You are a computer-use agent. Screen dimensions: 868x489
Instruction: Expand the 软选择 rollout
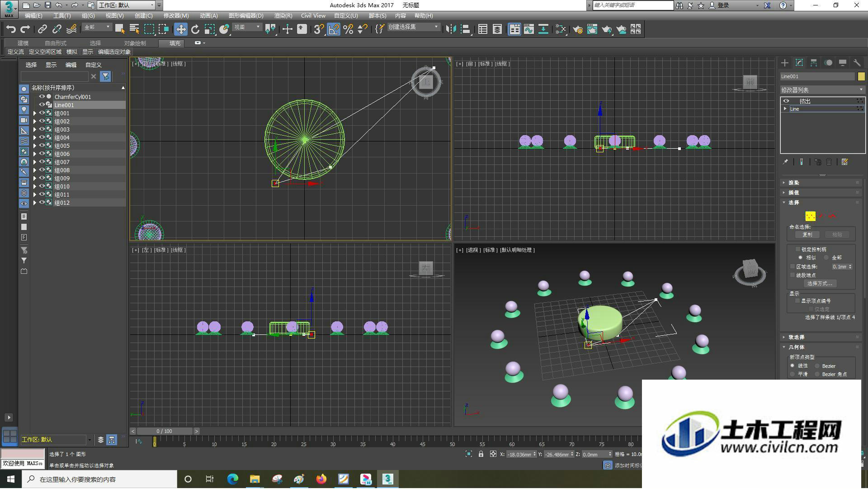[822, 337]
